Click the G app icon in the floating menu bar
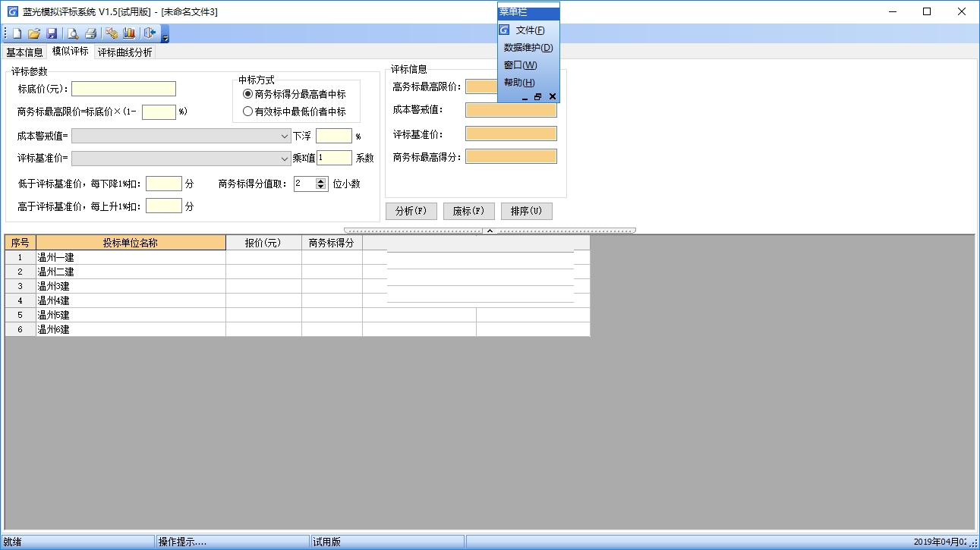Viewport: 980px width, 550px height. coord(504,30)
